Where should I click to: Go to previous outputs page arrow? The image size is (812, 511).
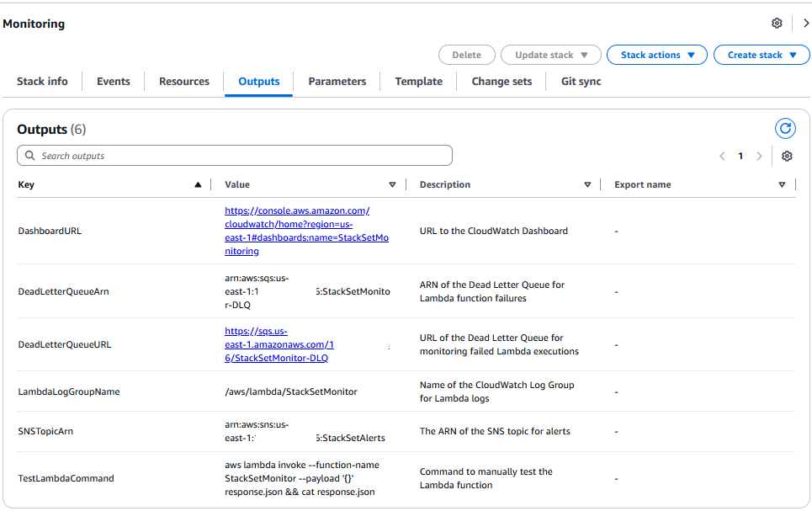722,156
